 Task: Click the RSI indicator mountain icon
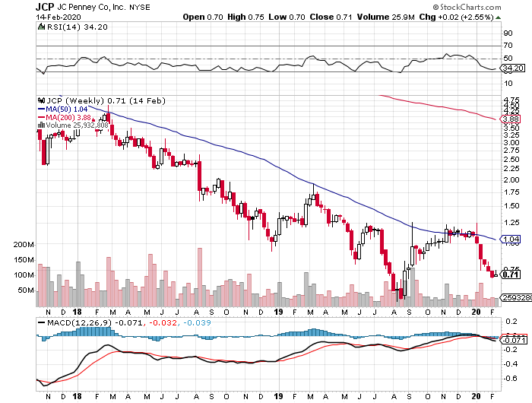(41, 27)
